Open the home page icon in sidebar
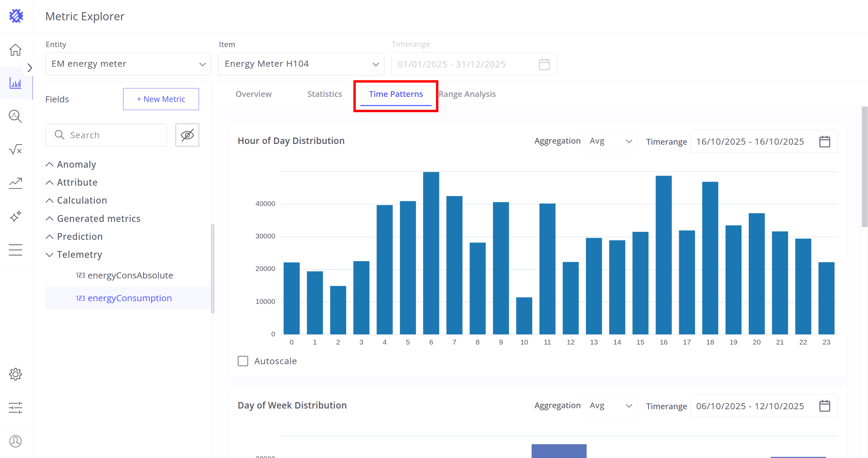Image resolution: width=868 pixels, height=458 pixels. (15, 50)
